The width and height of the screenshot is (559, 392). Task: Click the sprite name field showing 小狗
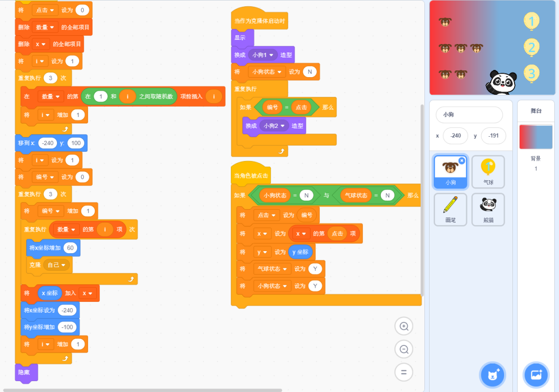coord(468,114)
